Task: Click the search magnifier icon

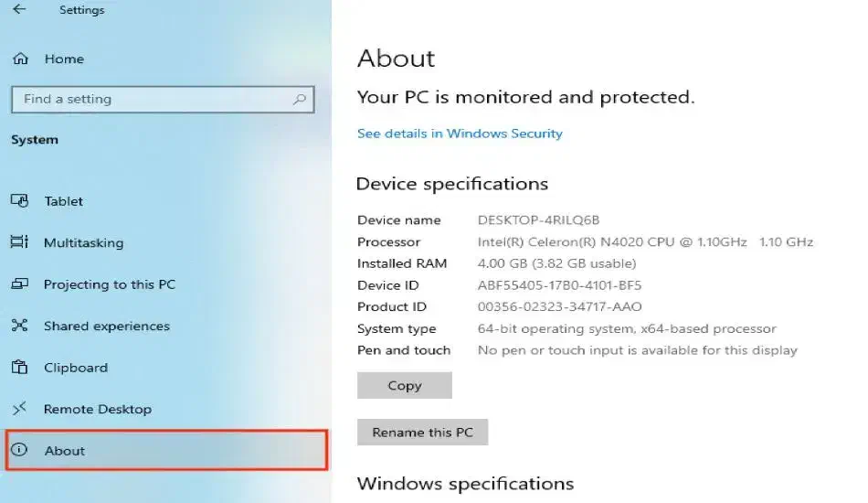Action: [x=300, y=99]
